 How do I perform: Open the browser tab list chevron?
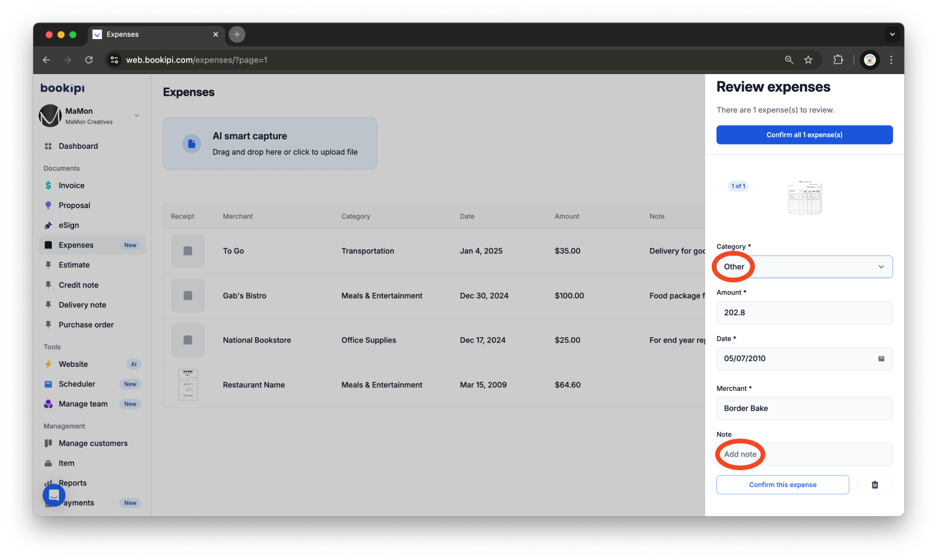892,34
